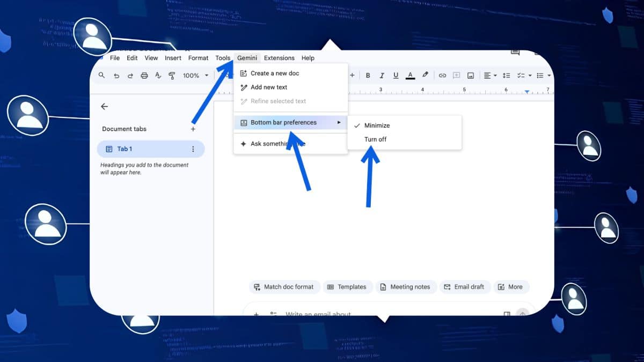Undo the last action
The image size is (644, 362).
[116, 76]
